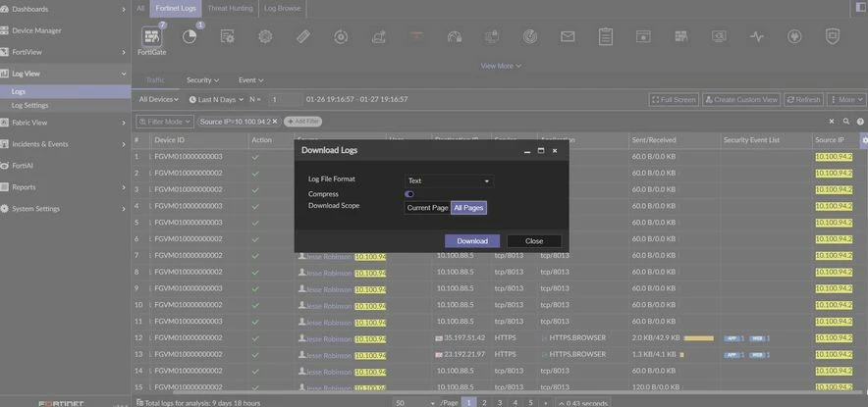Open the Filter Mode dropdown
Viewport: 868px width, 407px height.
click(x=164, y=121)
